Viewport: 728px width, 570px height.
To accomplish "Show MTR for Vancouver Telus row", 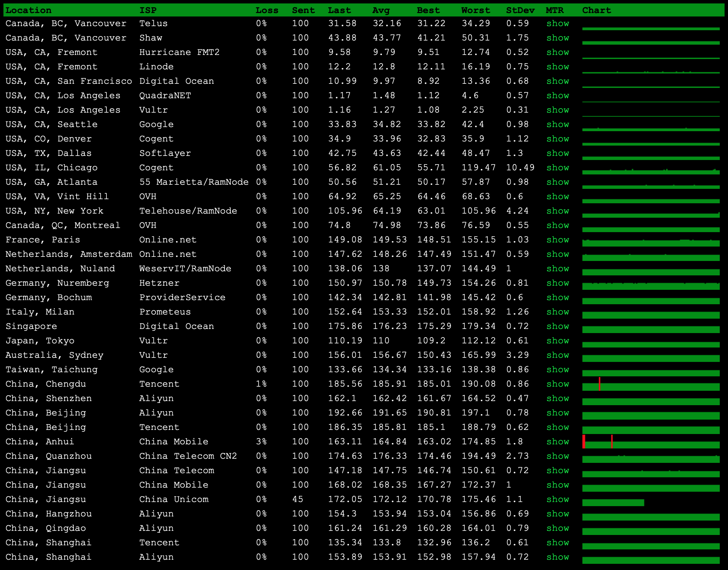I will (557, 23).
